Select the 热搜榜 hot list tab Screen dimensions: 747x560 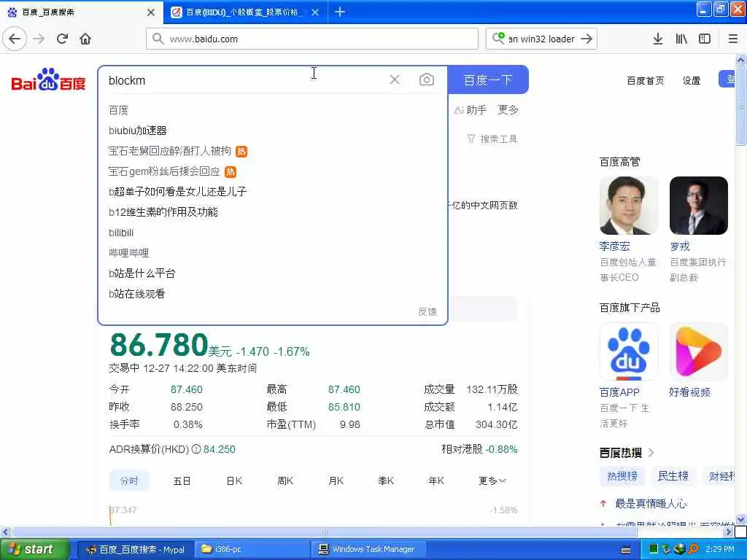point(622,475)
